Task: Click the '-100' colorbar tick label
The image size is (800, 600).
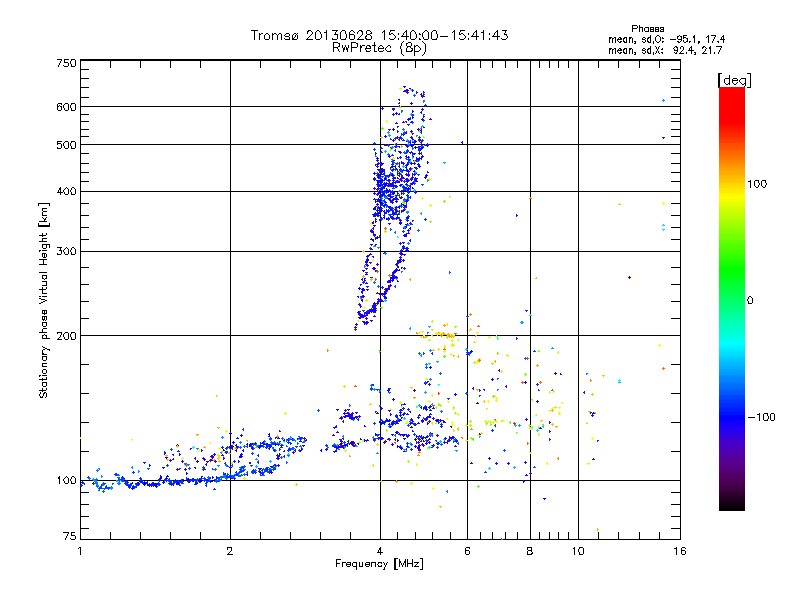Action: coord(762,417)
